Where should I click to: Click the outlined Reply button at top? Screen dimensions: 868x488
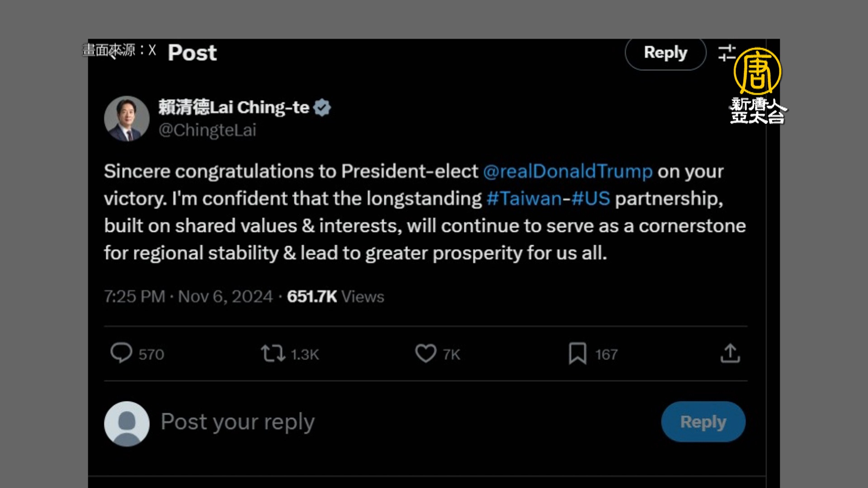tap(665, 53)
